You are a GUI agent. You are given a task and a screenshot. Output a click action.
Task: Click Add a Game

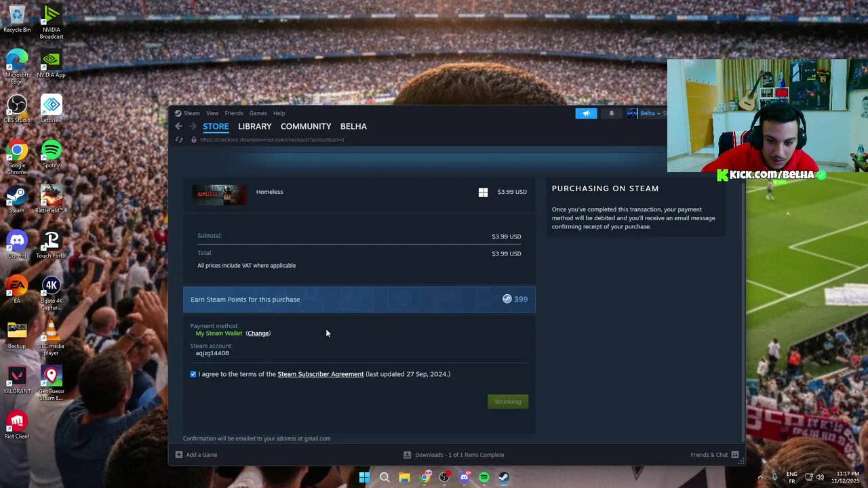tap(201, 455)
